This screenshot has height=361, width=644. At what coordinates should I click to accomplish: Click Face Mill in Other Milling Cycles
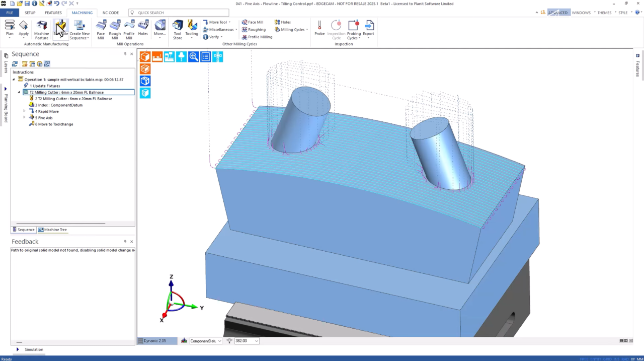point(253,22)
